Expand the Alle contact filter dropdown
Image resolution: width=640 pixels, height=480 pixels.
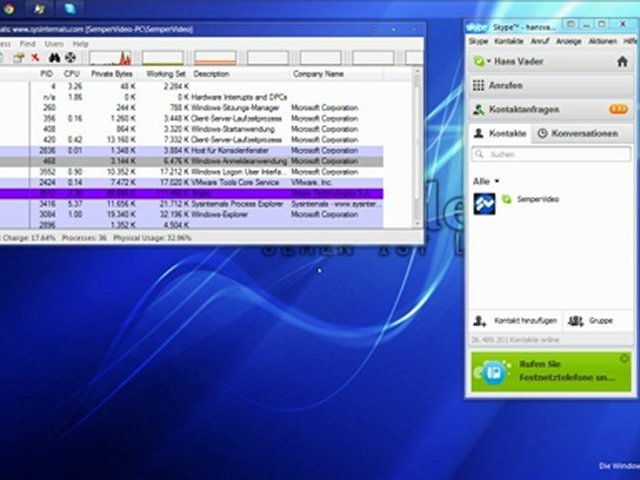click(484, 181)
